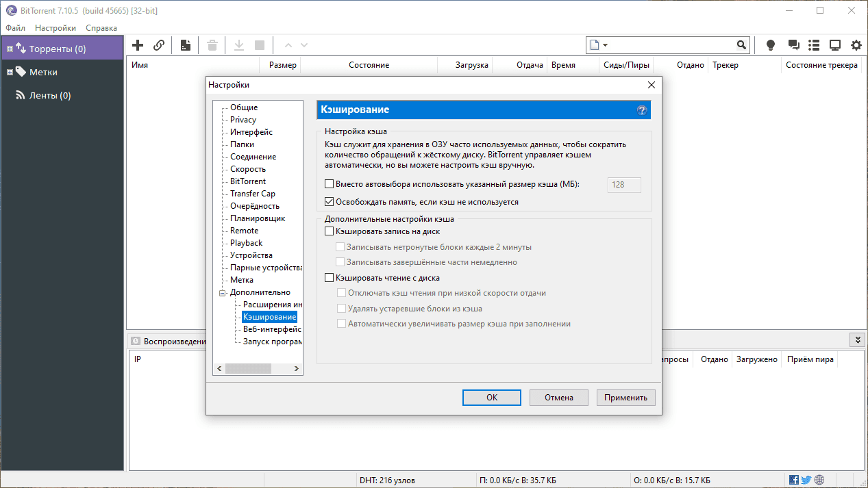This screenshot has width=868, height=488.
Task: Click the Применить button
Action: 626,397
